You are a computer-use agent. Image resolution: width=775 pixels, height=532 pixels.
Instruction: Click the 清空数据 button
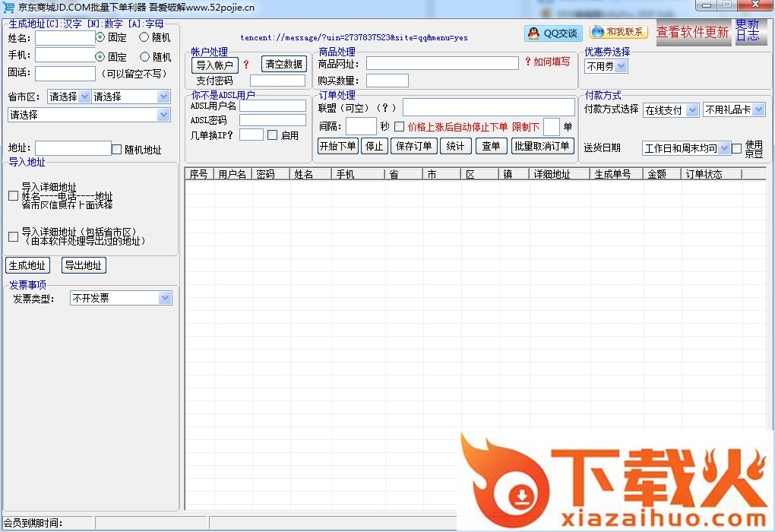(x=283, y=64)
